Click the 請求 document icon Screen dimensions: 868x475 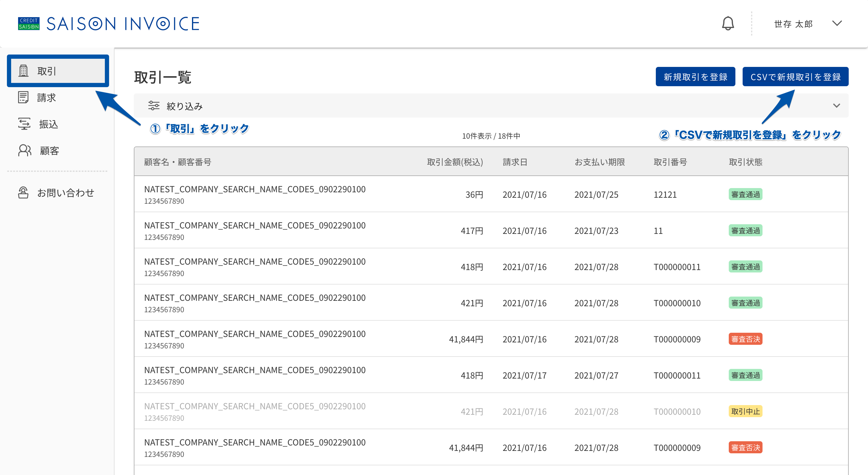tap(23, 97)
